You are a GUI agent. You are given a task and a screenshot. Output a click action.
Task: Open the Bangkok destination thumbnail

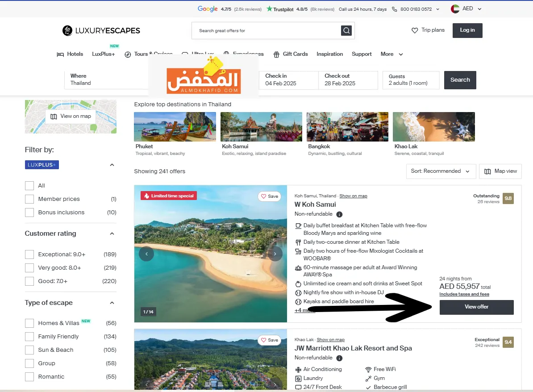coord(347,127)
